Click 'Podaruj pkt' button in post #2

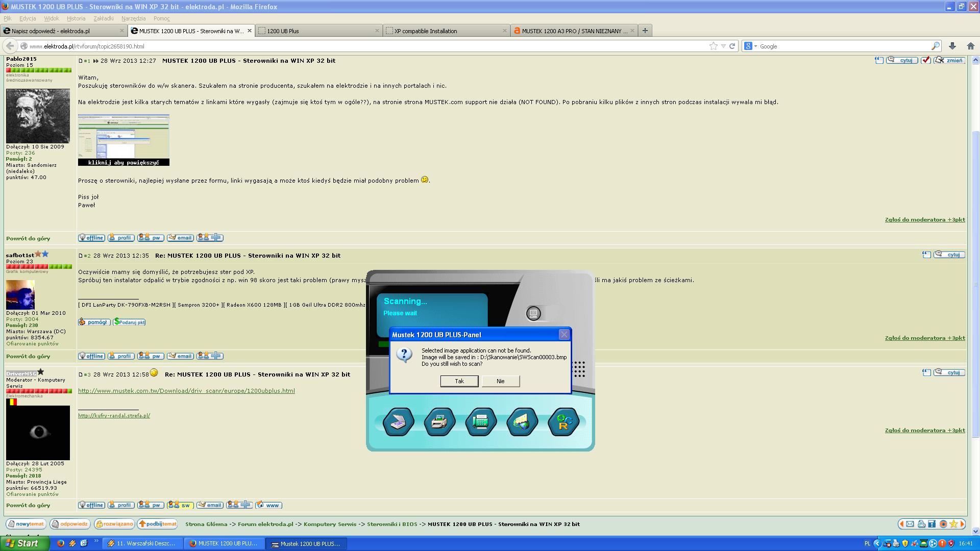pos(130,322)
